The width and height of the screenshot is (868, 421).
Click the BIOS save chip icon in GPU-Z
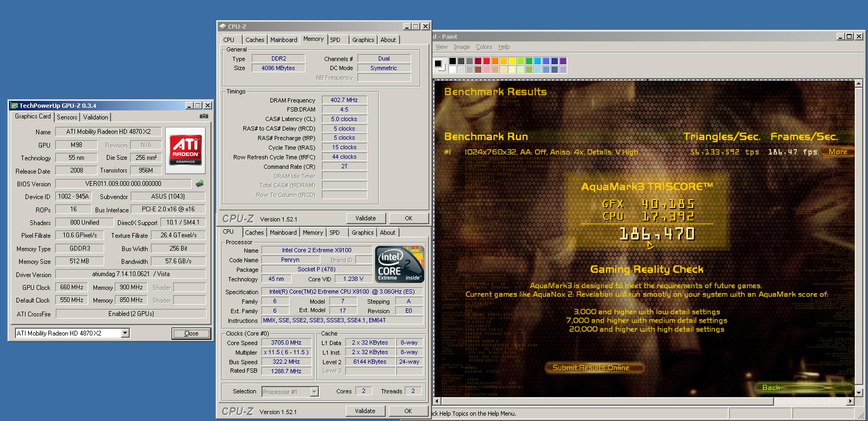click(x=200, y=184)
